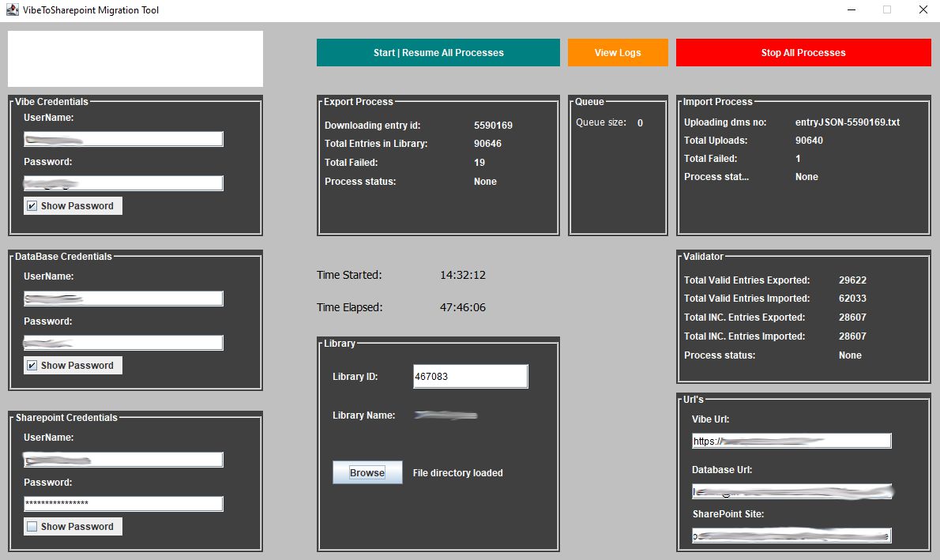Click the DataBase Credentials Password field
940x560 pixels.
point(123,343)
